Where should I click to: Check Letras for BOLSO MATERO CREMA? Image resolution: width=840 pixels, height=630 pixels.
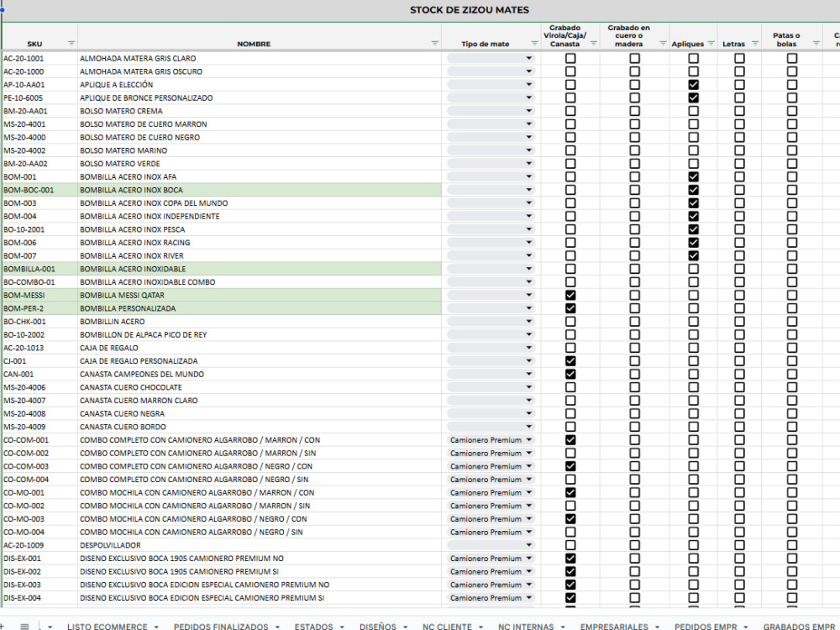point(739,111)
